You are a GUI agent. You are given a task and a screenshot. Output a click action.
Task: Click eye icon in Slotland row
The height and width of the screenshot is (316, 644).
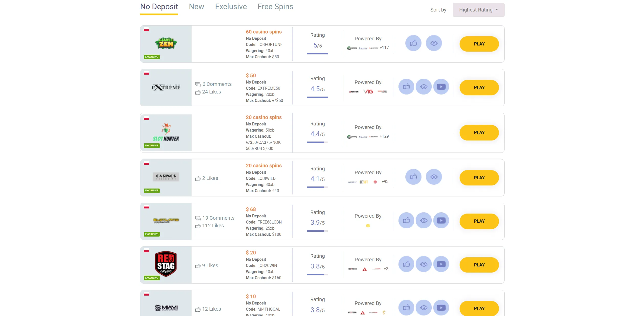(424, 220)
